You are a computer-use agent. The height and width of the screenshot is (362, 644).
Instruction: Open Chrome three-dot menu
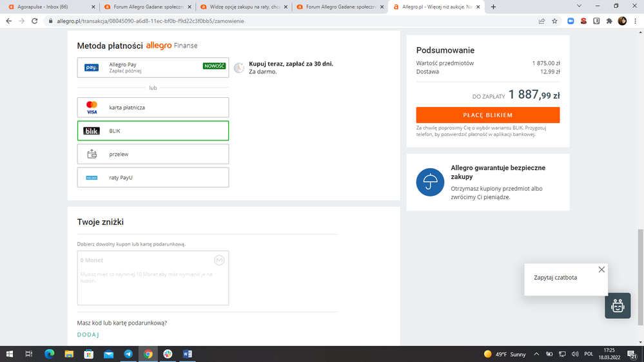click(636, 21)
